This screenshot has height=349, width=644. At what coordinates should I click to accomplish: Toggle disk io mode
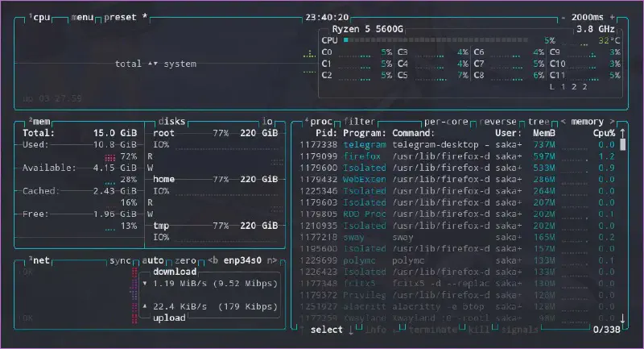267,121
